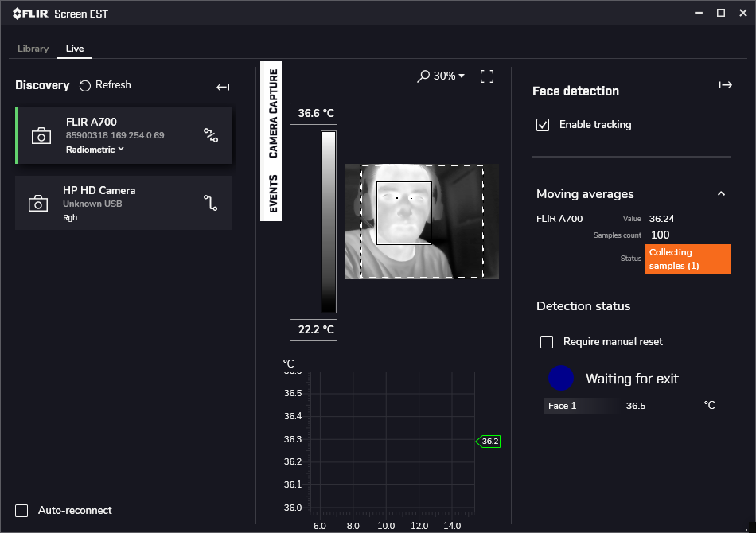The image size is (756, 533).
Task: Disconnect the FLIR A700 camera
Action: 212,135
